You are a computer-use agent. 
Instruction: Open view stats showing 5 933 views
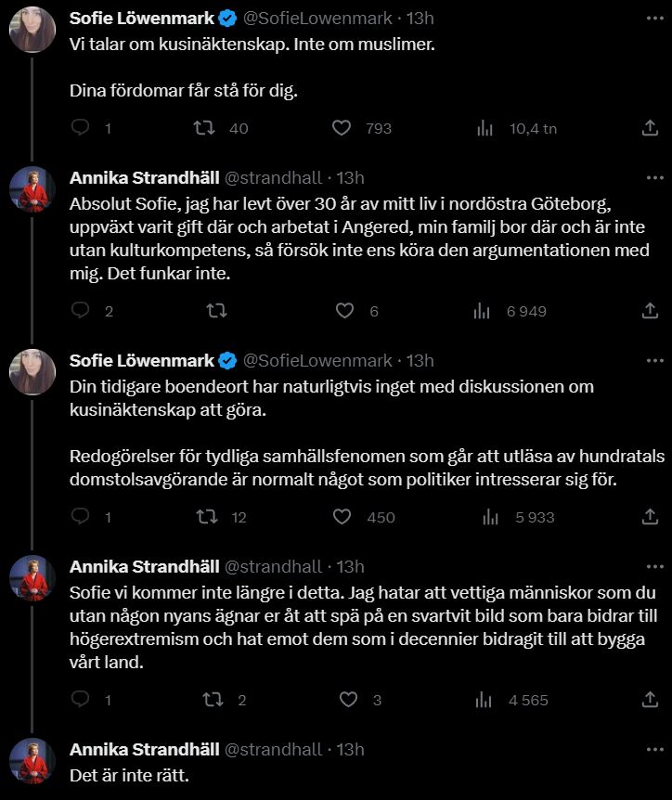(x=483, y=517)
